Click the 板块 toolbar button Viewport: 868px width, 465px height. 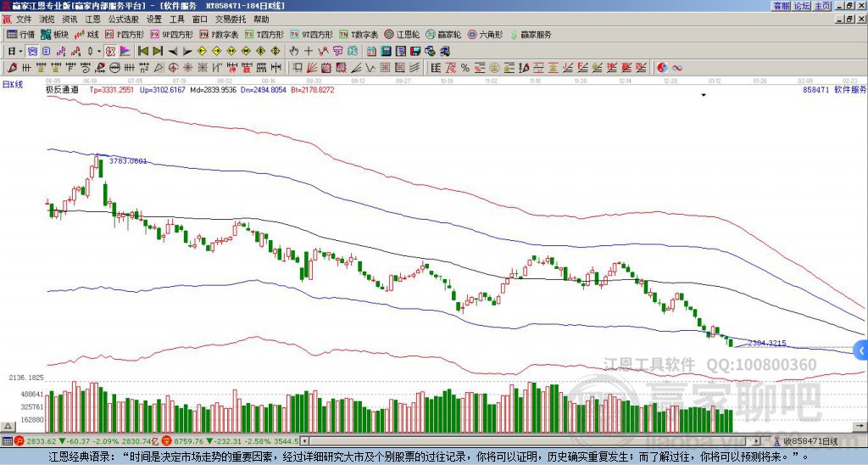(54, 34)
